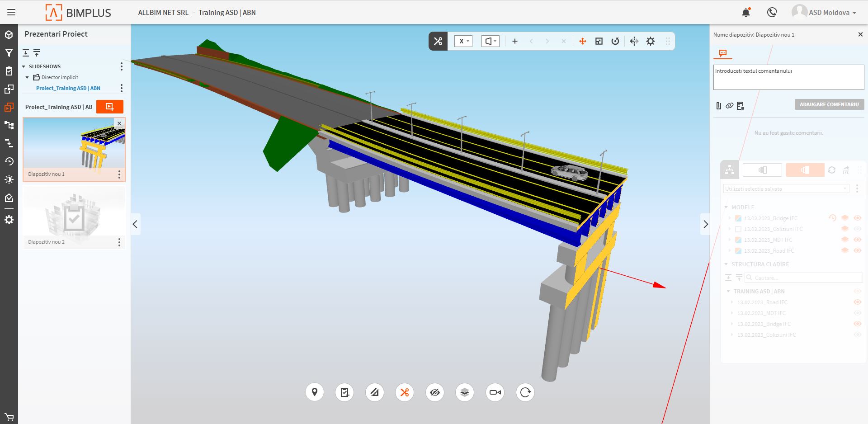Image resolution: width=868 pixels, height=424 pixels.
Task: Click the section scissors tool in bottom toolbar
Action: (405, 392)
